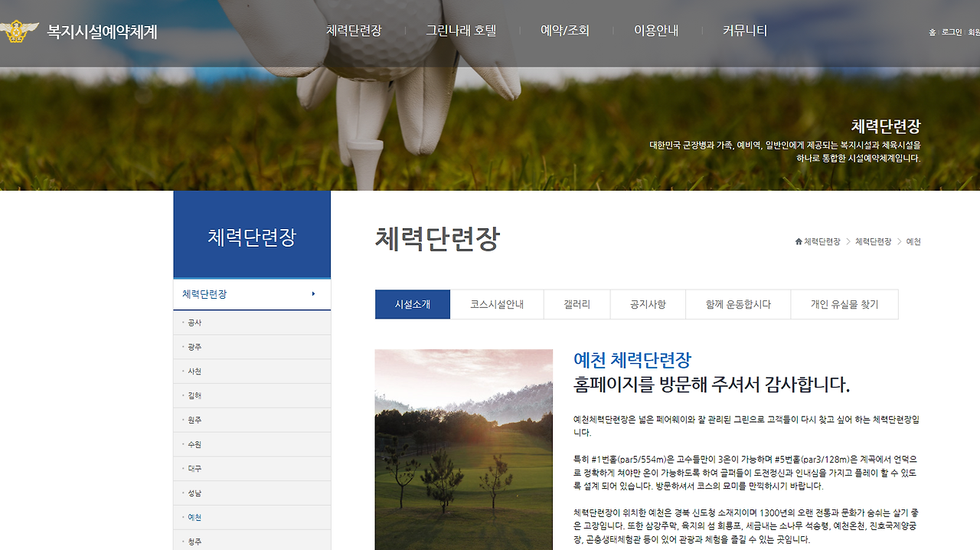Open the 함께 운동합시다 tab
Image resolution: width=980 pixels, height=550 pixels.
(x=738, y=304)
